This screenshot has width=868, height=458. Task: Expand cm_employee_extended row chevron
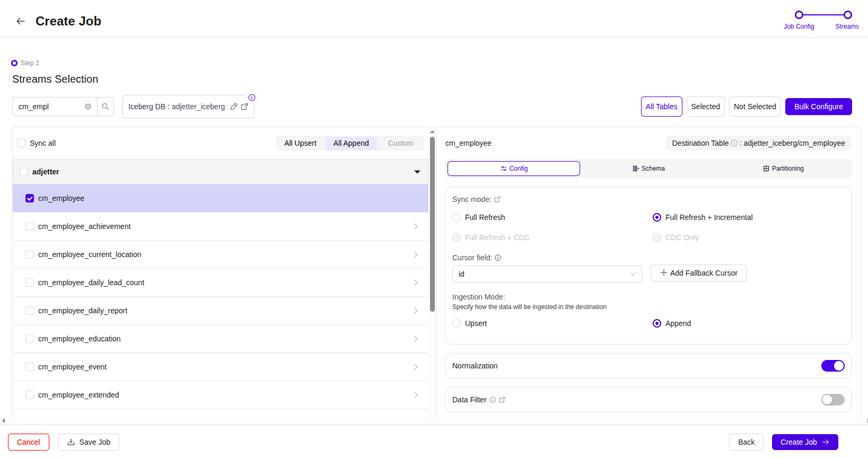click(x=416, y=395)
